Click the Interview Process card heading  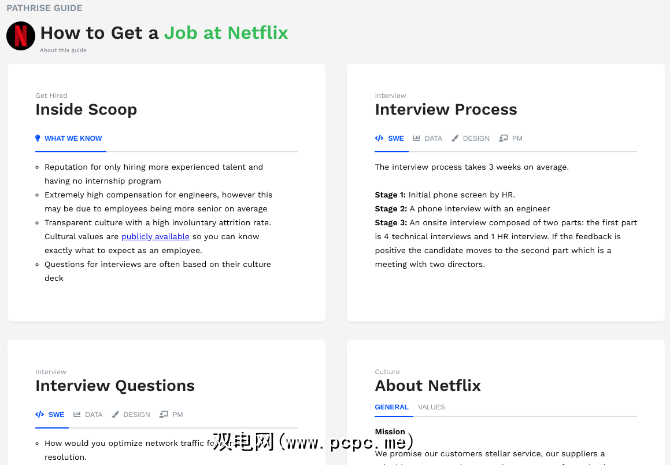[445, 109]
